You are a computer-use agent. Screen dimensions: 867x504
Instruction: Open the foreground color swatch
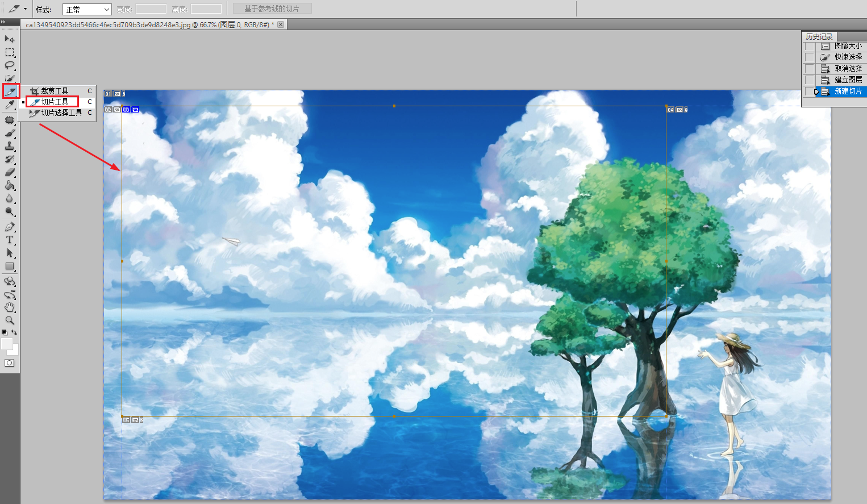point(6,344)
